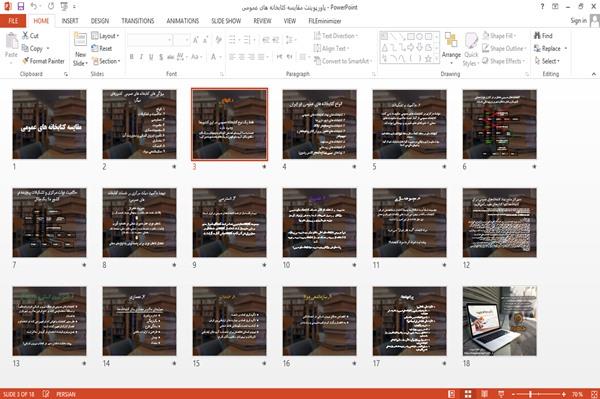600x399 pixels.
Task: Click the Save icon in quick access toolbar
Action: click(x=21, y=7)
